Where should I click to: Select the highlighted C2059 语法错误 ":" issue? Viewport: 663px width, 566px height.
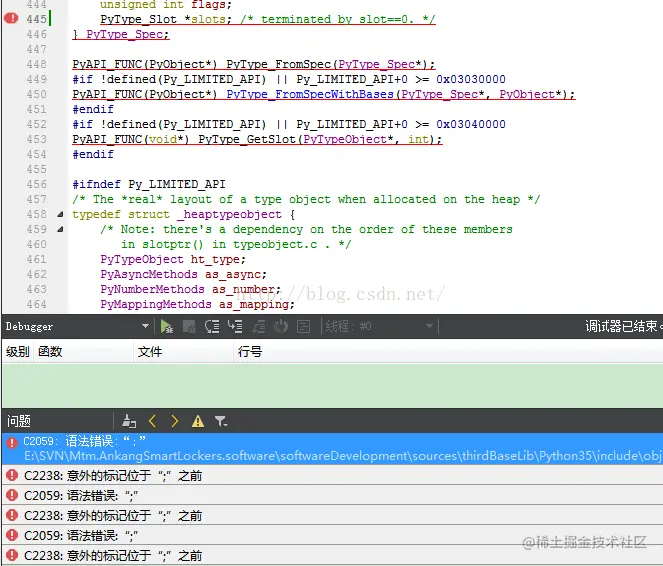[x=332, y=448]
